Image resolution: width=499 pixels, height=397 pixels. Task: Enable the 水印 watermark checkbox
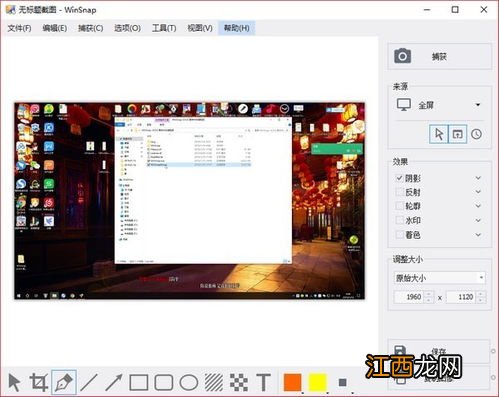(399, 220)
